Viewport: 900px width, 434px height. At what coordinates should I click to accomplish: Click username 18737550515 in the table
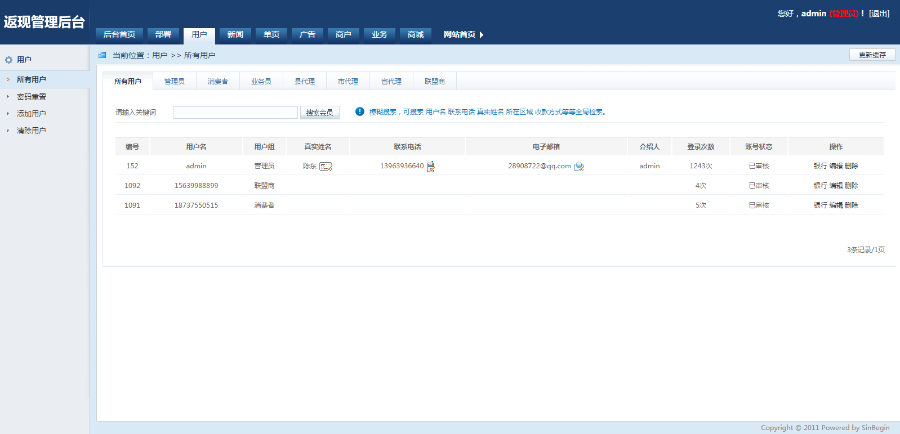(x=196, y=205)
